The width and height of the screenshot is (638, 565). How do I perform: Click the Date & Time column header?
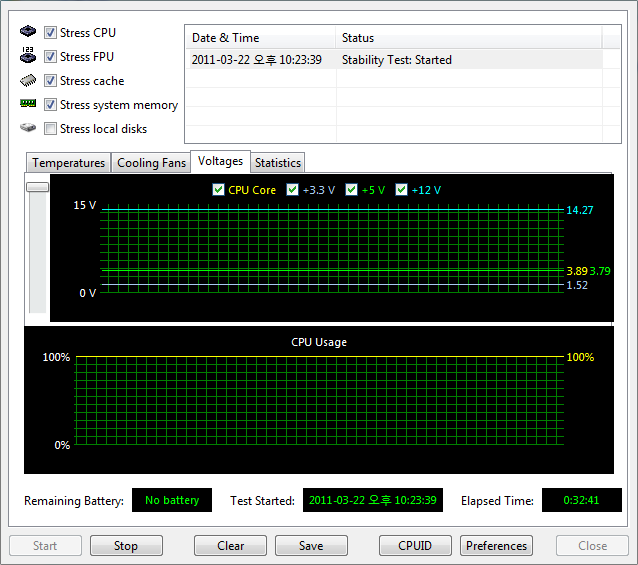click(x=260, y=38)
